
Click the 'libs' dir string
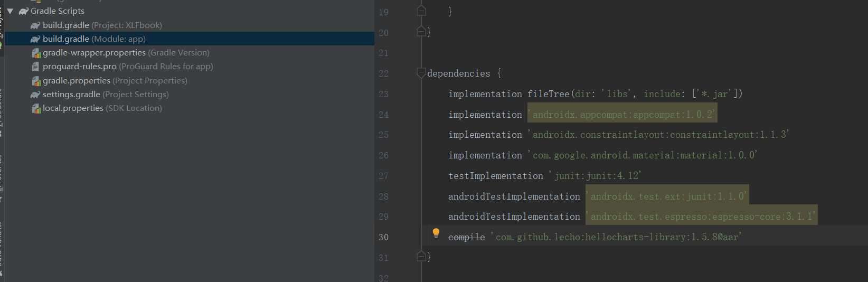tap(617, 94)
